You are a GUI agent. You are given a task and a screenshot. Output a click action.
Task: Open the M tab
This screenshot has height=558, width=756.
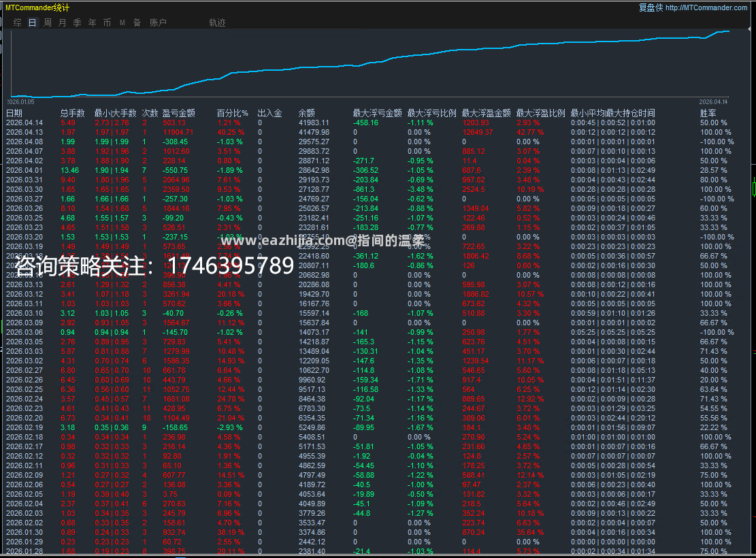122,22
